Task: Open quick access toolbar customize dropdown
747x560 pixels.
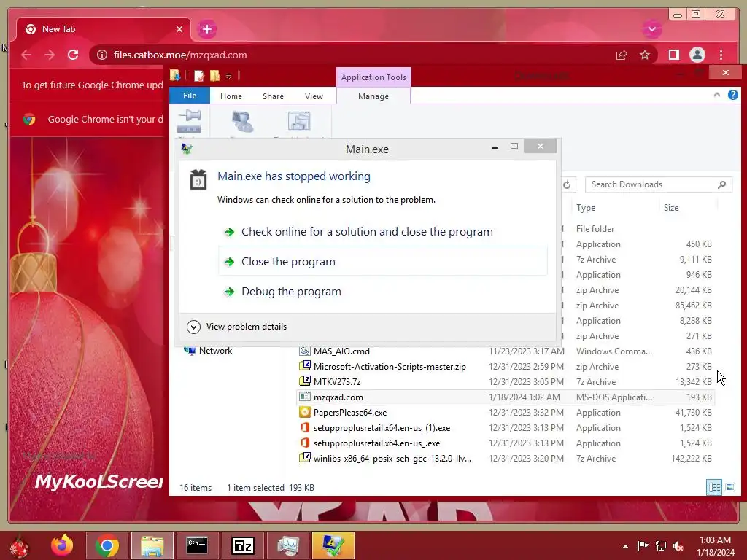Action: [x=228, y=76]
